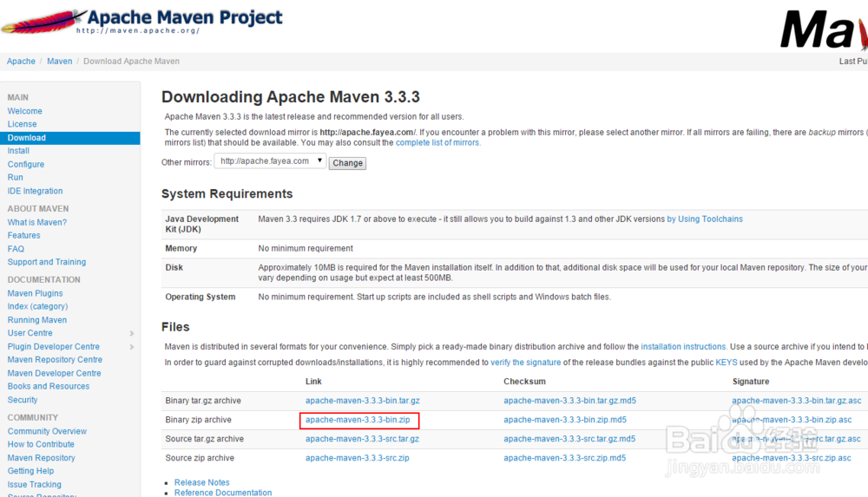The width and height of the screenshot is (868, 497).
Task: Click the Change mirror button
Action: 348,163
